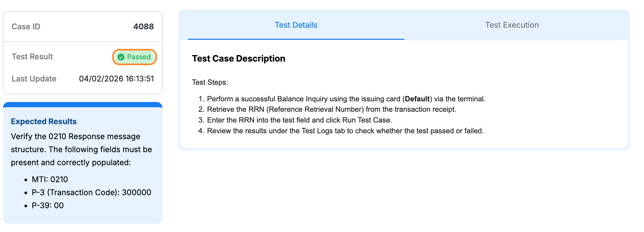Click the active tab underline indicator
The width and height of the screenshot is (644, 232).
click(296, 38)
